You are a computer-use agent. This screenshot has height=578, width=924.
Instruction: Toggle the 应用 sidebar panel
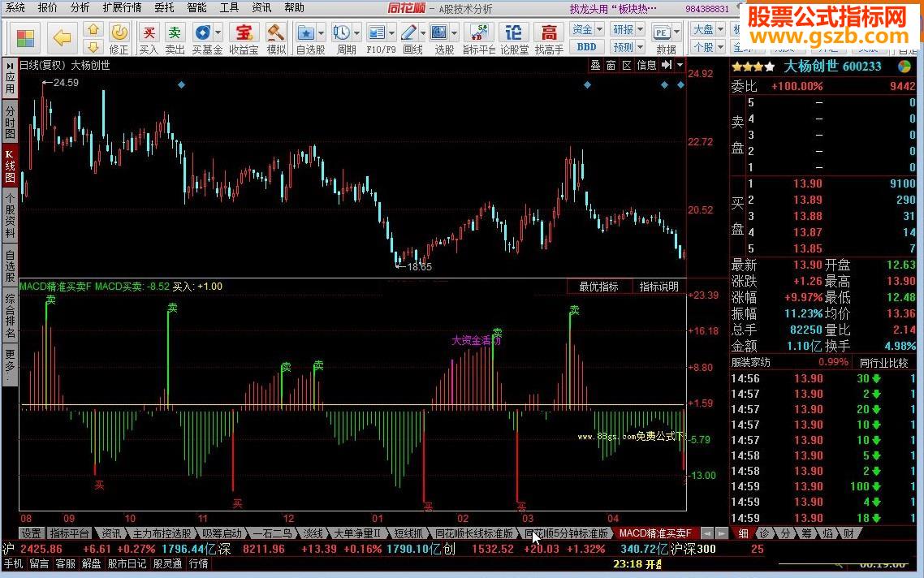pyautogui.click(x=10, y=78)
